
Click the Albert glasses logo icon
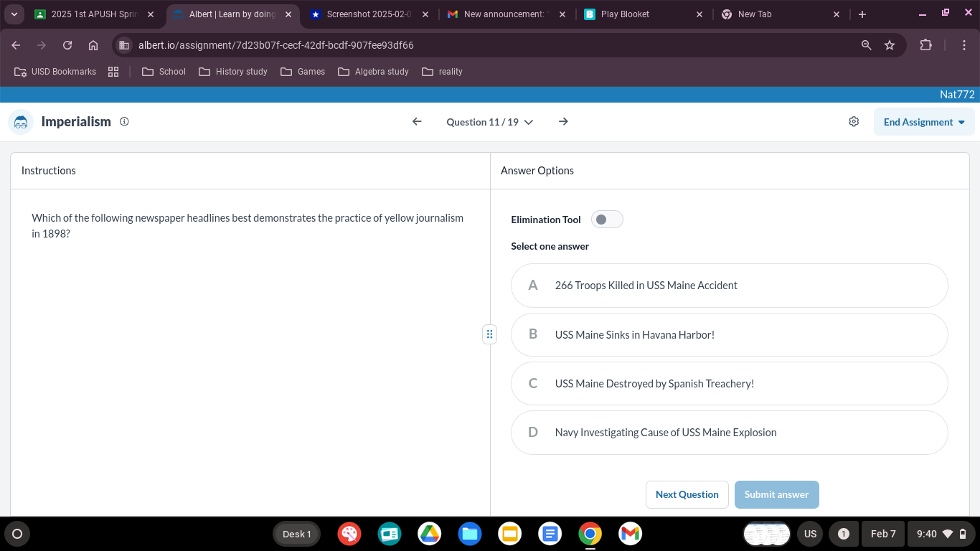[21, 122]
